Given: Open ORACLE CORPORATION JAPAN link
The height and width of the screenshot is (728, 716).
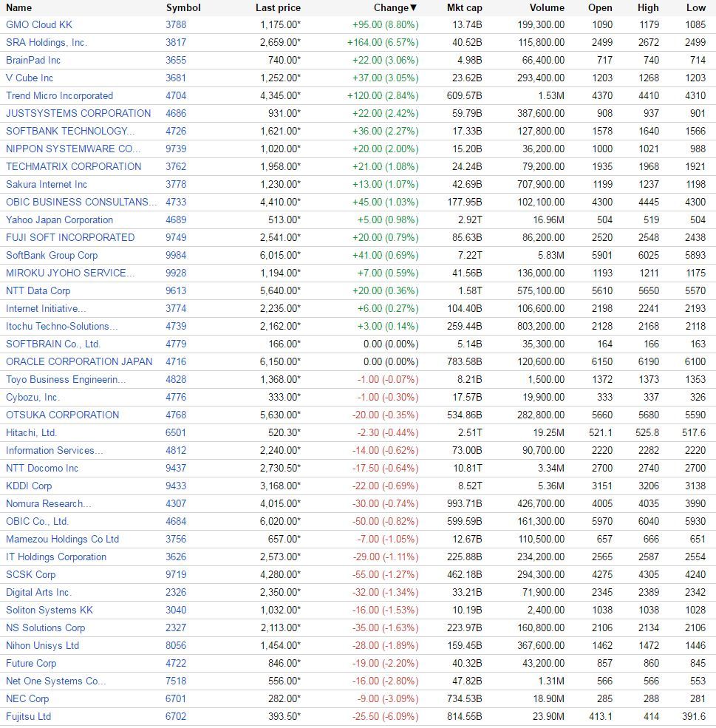Looking at the screenshot, I should coord(79,361).
